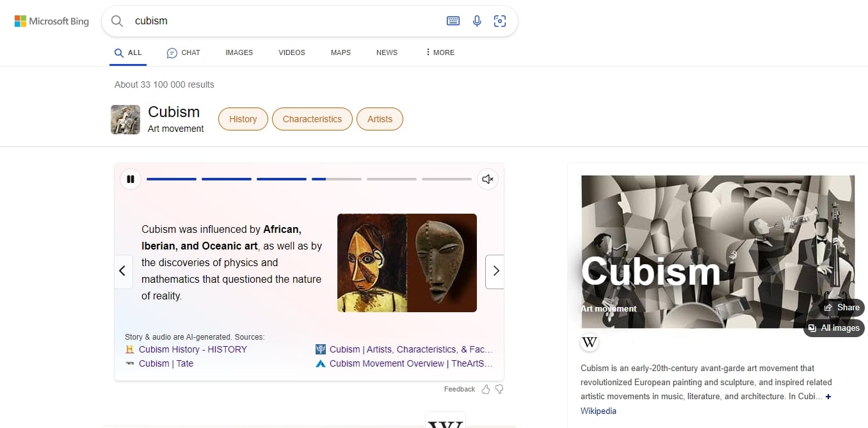Select the ALL search tab

(128, 52)
